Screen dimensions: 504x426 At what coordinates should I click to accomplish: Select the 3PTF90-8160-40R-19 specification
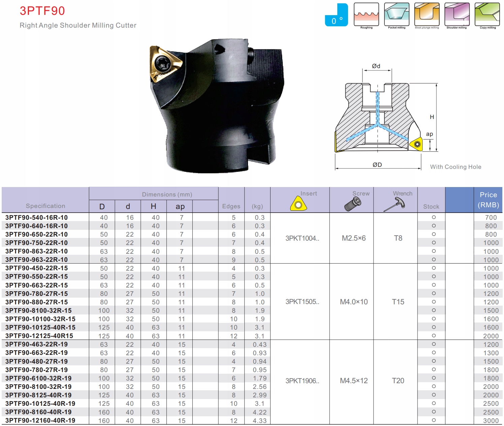pyautogui.click(x=38, y=412)
